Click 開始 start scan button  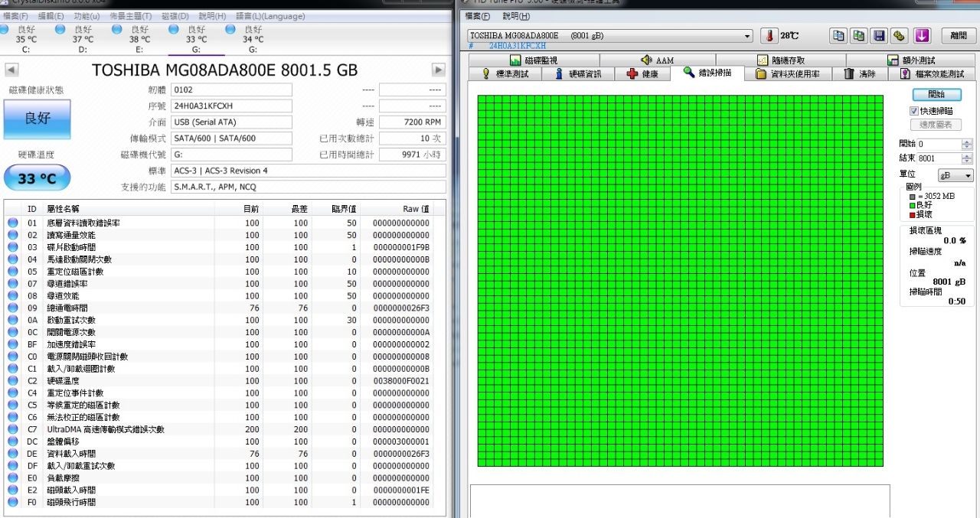coord(936,94)
